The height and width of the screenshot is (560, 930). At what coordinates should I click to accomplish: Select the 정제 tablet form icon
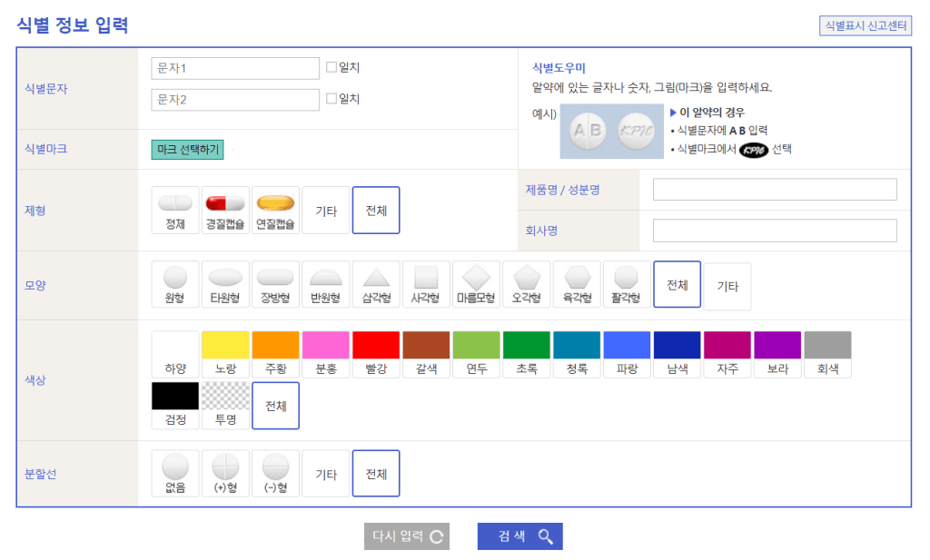(x=175, y=210)
